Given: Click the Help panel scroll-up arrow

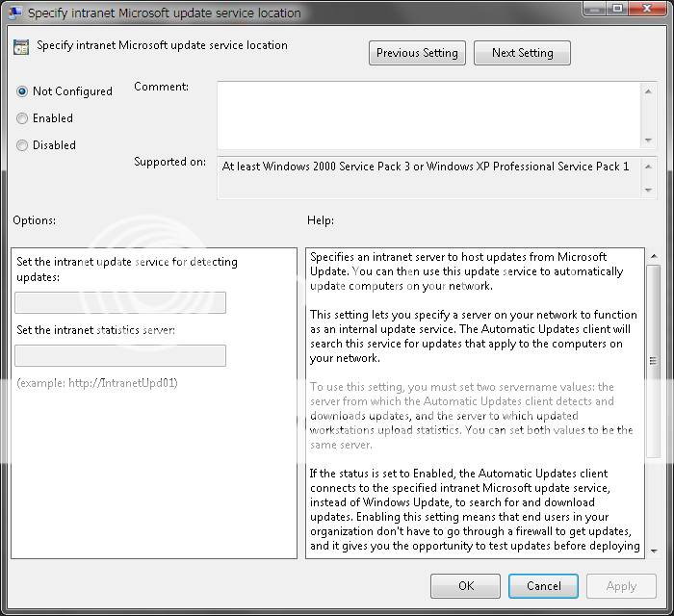Looking at the screenshot, I should (x=654, y=256).
